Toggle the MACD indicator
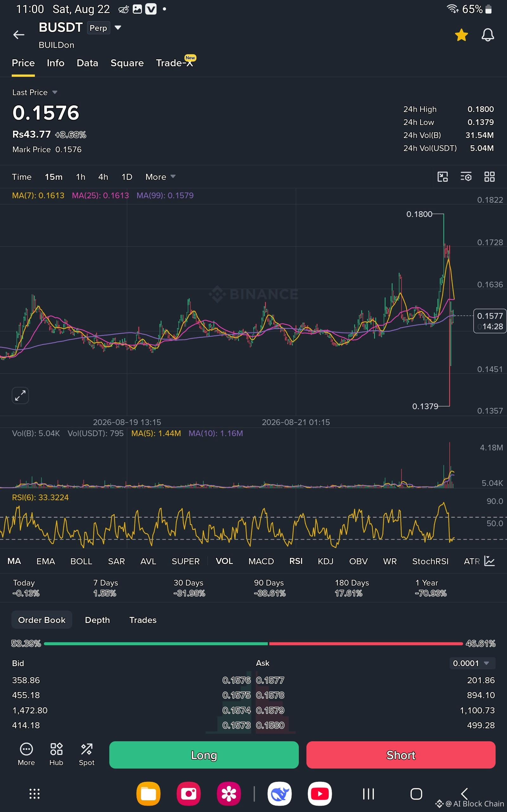Image resolution: width=507 pixels, height=812 pixels. [261, 561]
